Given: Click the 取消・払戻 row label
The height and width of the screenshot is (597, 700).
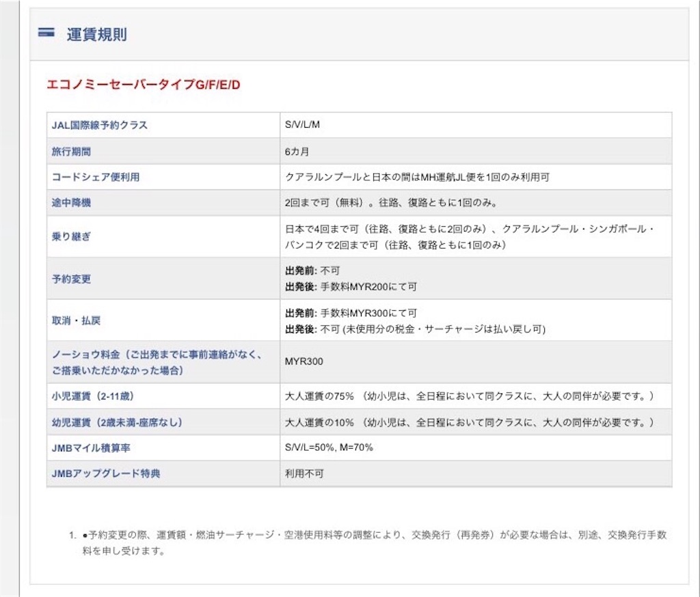Looking at the screenshot, I should tap(76, 320).
